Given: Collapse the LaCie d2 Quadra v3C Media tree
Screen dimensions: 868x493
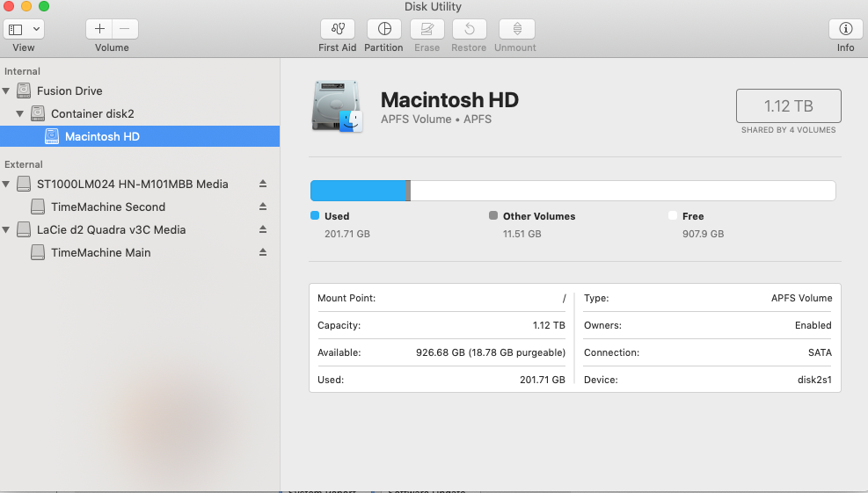Looking at the screenshot, I should click(6, 229).
